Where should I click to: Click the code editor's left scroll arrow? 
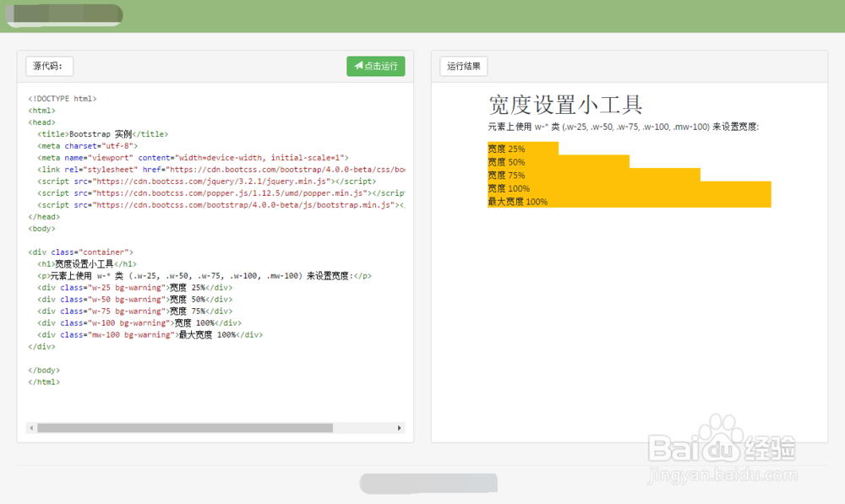[31, 428]
